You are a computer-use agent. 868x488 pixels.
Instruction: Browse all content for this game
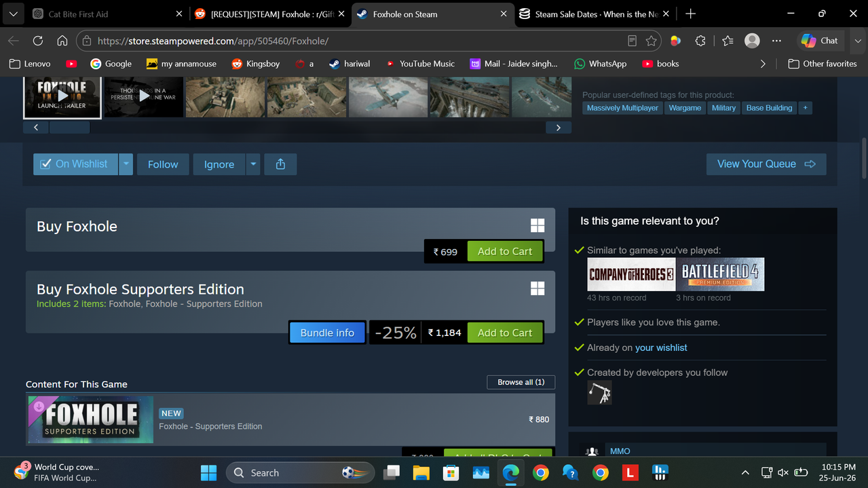click(521, 383)
